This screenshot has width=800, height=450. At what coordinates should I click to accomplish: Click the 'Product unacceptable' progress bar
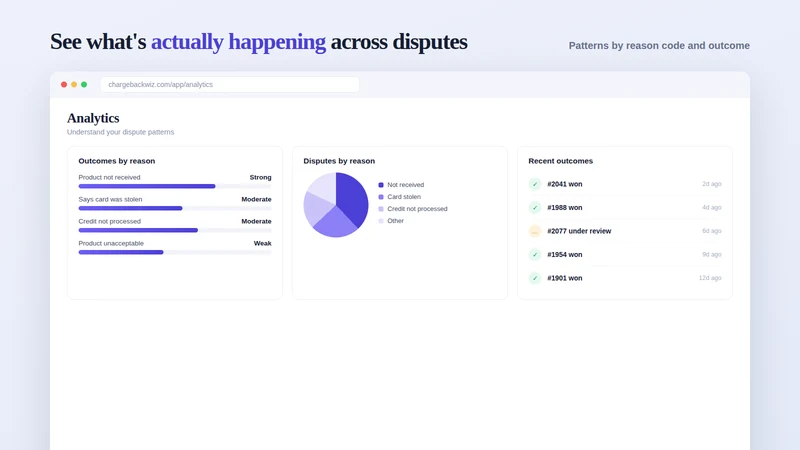point(175,252)
